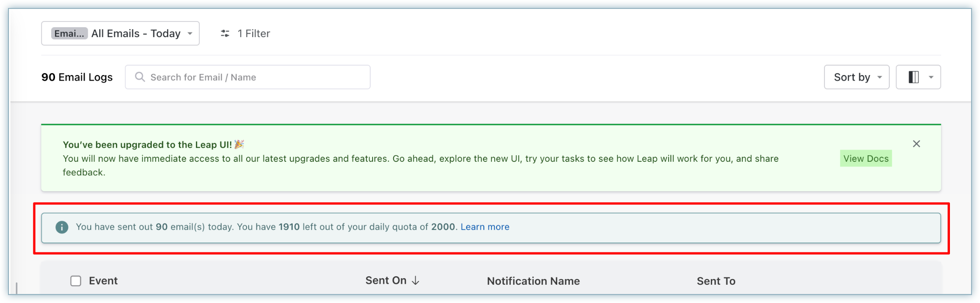The height and width of the screenshot is (303, 980).
Task: Click the Emai... tag in view selector
Action: coord(69,33)
